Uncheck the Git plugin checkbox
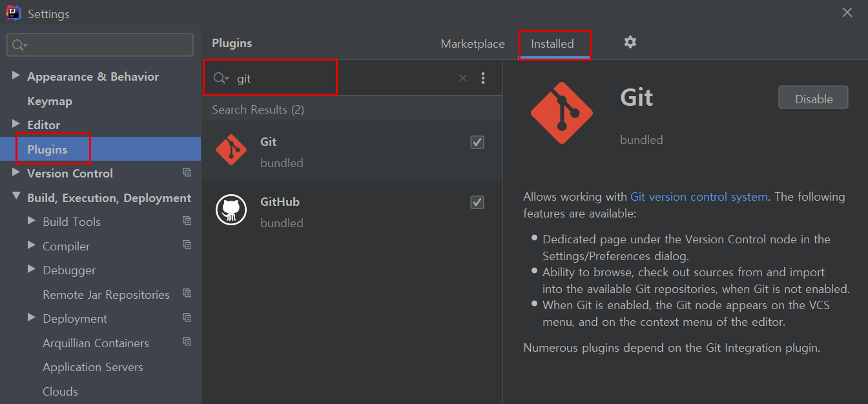Screen dimensions: 868x404 tap(477, 142)
